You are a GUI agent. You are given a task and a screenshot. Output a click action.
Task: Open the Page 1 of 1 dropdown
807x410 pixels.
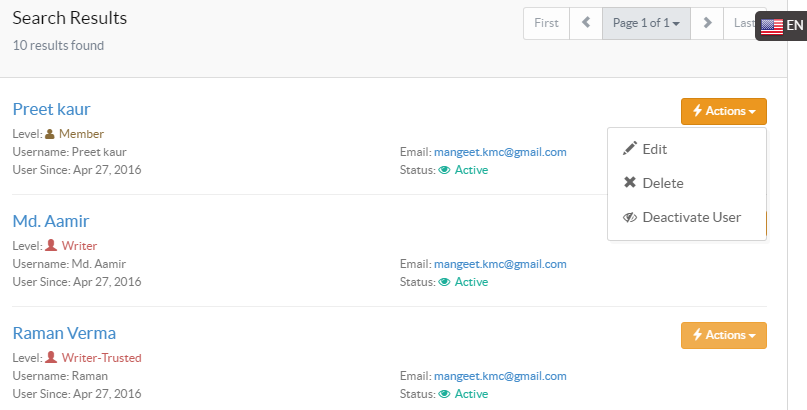coord(646,23)
